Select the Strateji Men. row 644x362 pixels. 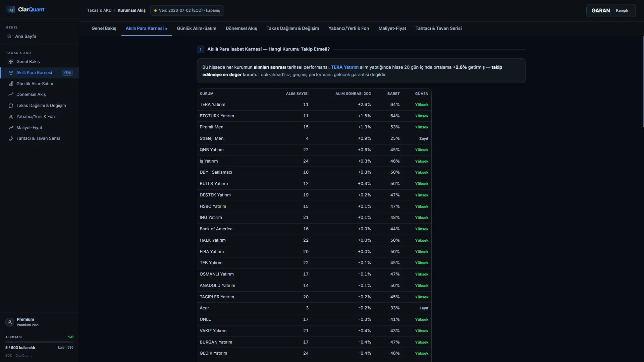[x=314, y=138]
